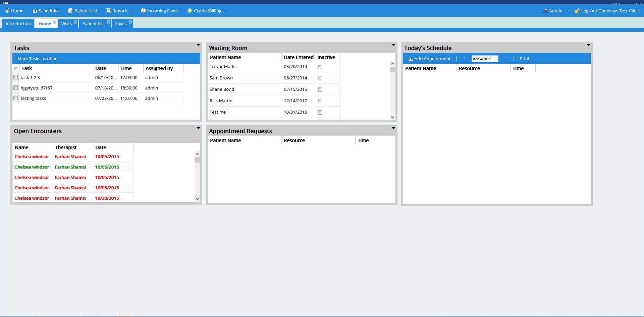Select Sam Brown in the Waiting Room
644x317 pixels.
pyautogui.click(x=221, y=78)
